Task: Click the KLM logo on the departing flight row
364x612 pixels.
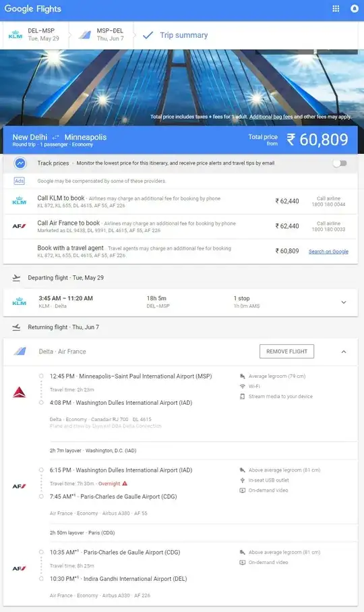Action: (19, 302)
